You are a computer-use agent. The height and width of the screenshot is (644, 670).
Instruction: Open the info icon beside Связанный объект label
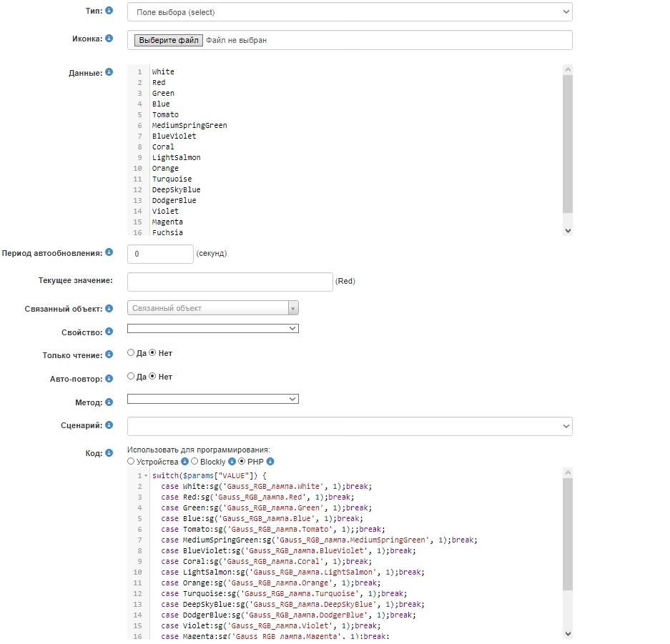point(109,308)
